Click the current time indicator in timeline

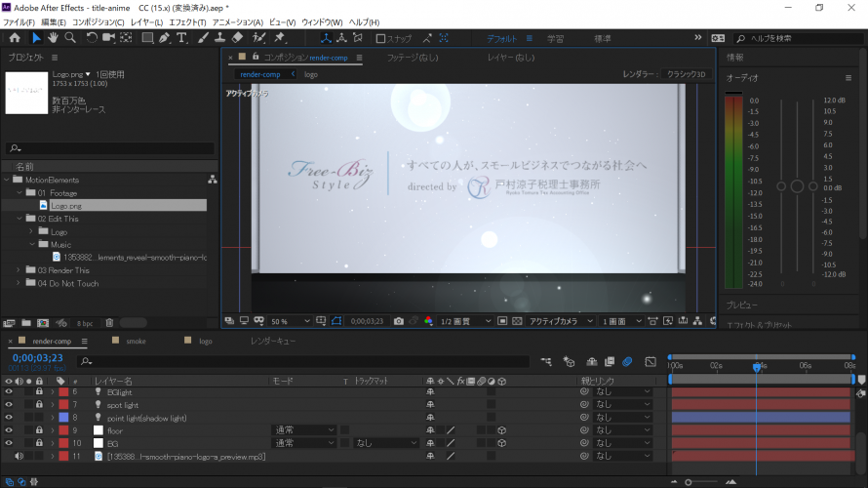pyautogui.click(x=756, y=367)
